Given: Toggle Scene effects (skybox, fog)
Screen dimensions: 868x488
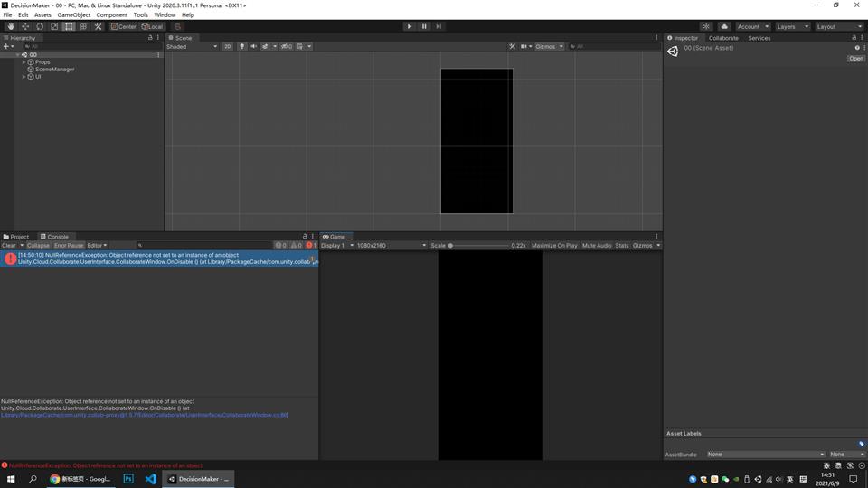Looking at the screenshot, I should [x=265, y=46].
